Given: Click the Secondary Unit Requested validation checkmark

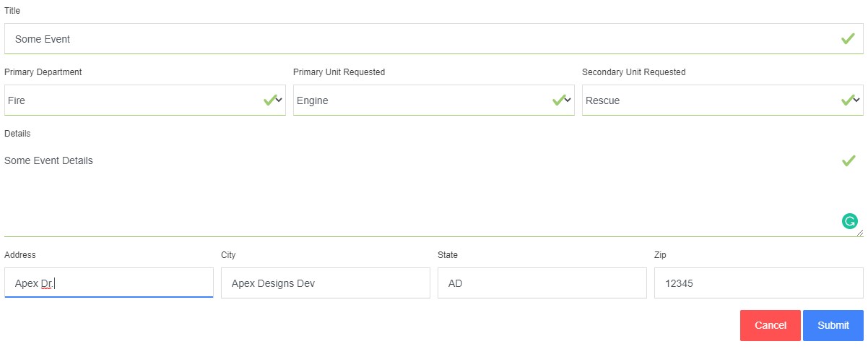Looking at the screenshot, I should [847, 100].
